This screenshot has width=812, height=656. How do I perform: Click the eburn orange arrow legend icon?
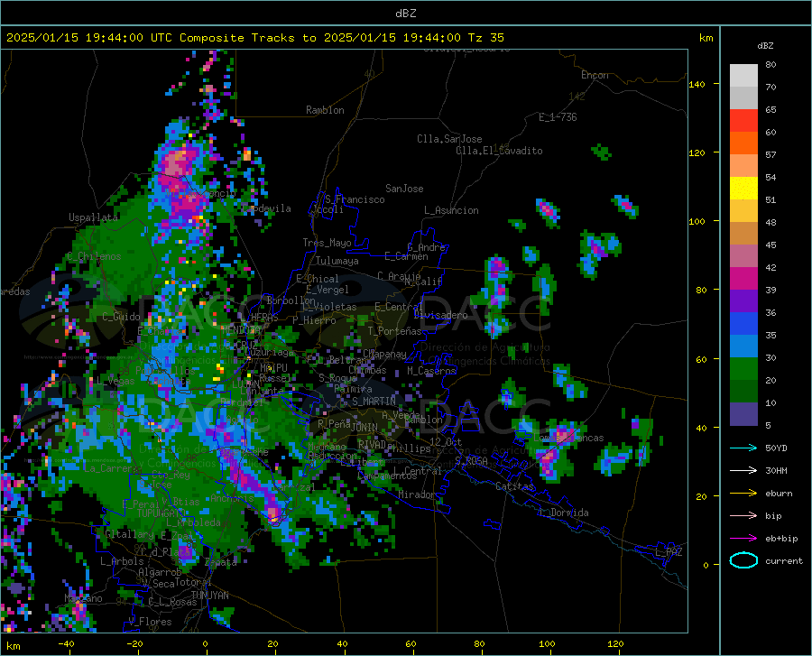click(743, 493)
